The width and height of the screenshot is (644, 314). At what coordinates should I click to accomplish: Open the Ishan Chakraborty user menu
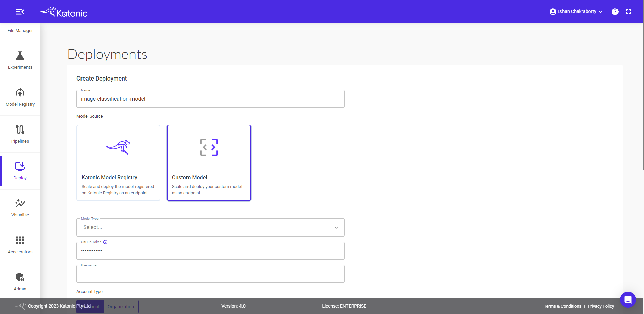pos(576,12)
